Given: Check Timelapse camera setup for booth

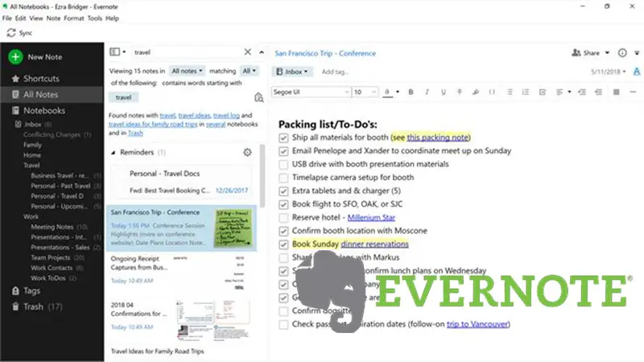Looking at the screenshot, I should coord(283,178).
